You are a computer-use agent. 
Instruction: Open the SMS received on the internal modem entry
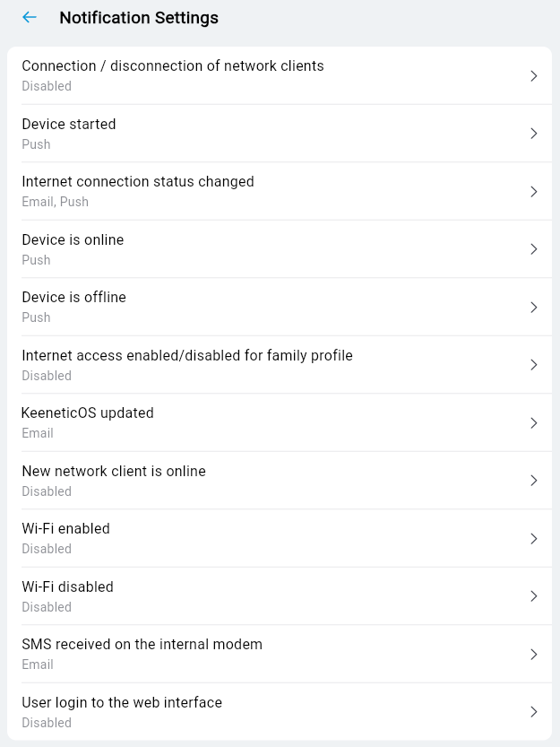[269, 654]
